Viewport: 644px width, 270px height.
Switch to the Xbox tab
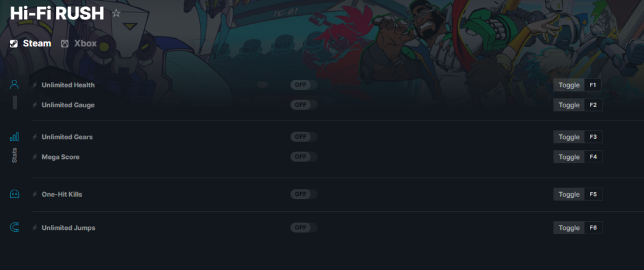[x=79, y=43]
